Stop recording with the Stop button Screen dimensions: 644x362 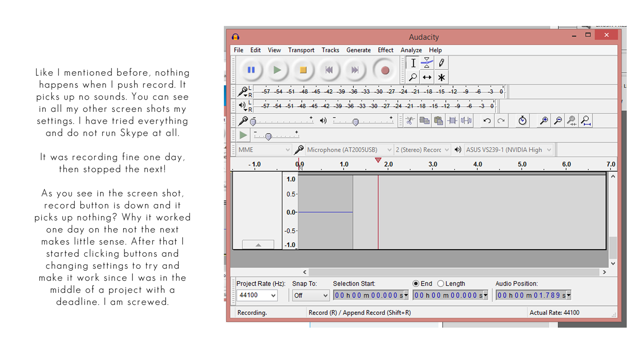(303, 70)
